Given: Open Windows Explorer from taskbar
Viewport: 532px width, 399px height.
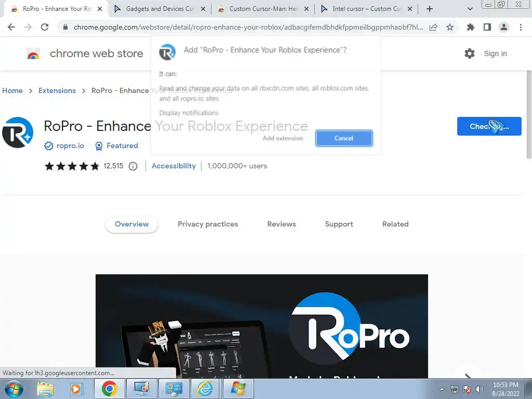Looking at the screenshot, I should pyautogui.click(x=46, y=389).
